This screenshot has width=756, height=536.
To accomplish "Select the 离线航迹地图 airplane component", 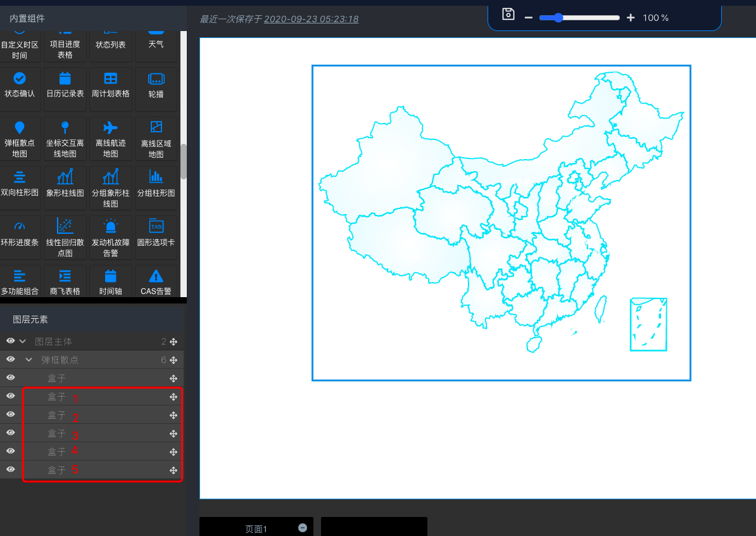I will pyautogui.click(x=111, y=137).
